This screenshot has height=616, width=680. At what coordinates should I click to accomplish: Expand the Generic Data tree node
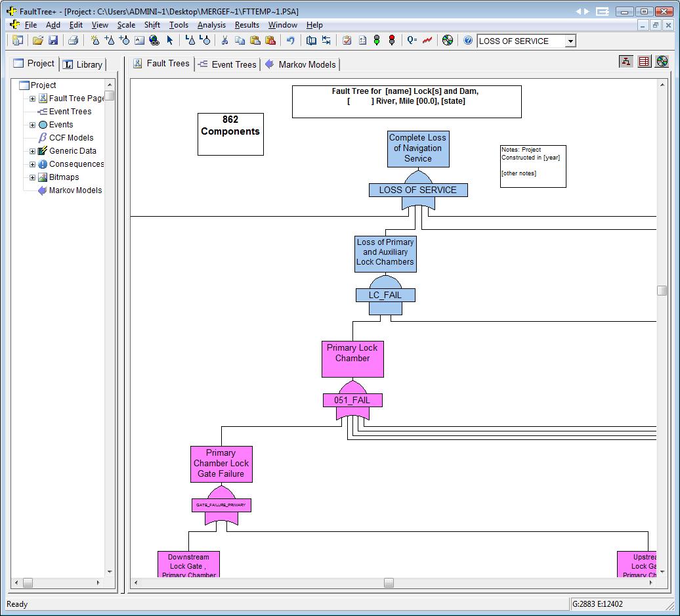click(x=32, y=151)
